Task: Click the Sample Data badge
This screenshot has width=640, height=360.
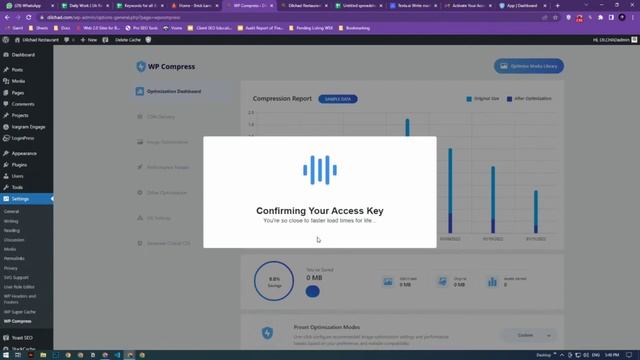Action: (338, 99)
